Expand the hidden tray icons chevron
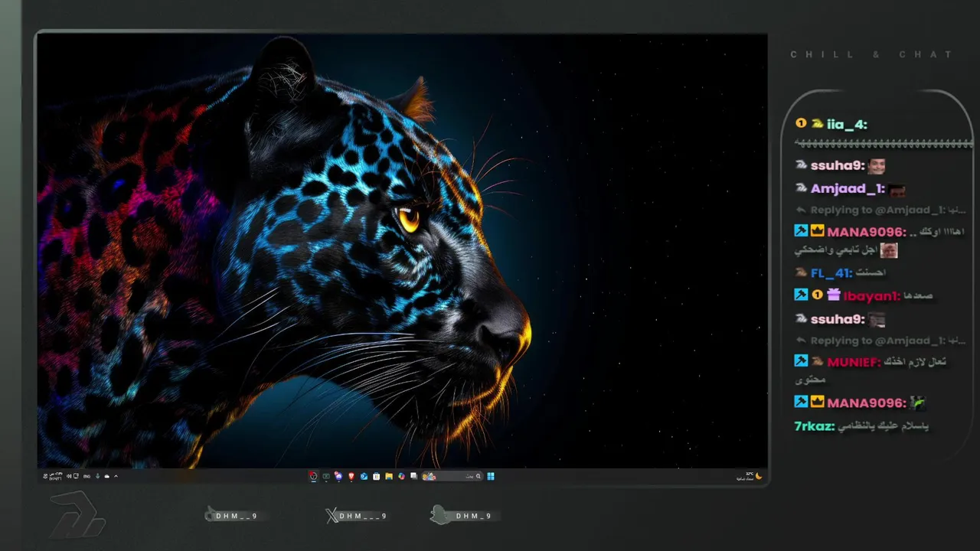This screenshot has height=551, width=980. pyautogui.click(x=116, y=476)
